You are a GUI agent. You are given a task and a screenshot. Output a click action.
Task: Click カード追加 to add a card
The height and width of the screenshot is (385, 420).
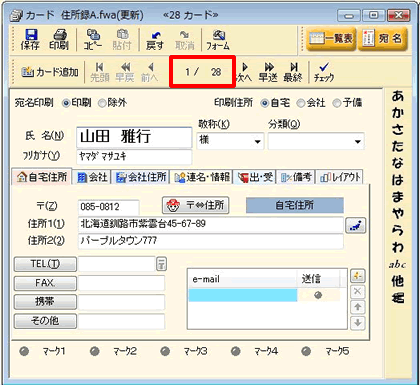click(x=50, y=72)
